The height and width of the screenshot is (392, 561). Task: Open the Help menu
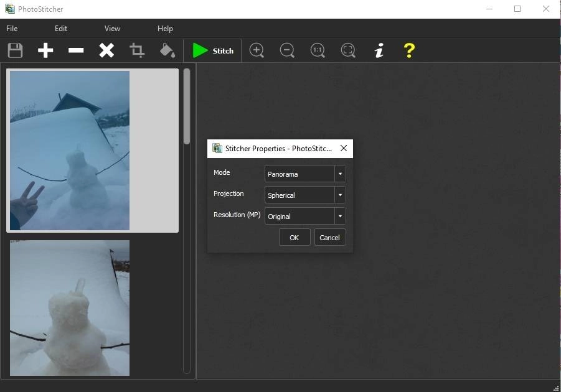tap(165, 29)
